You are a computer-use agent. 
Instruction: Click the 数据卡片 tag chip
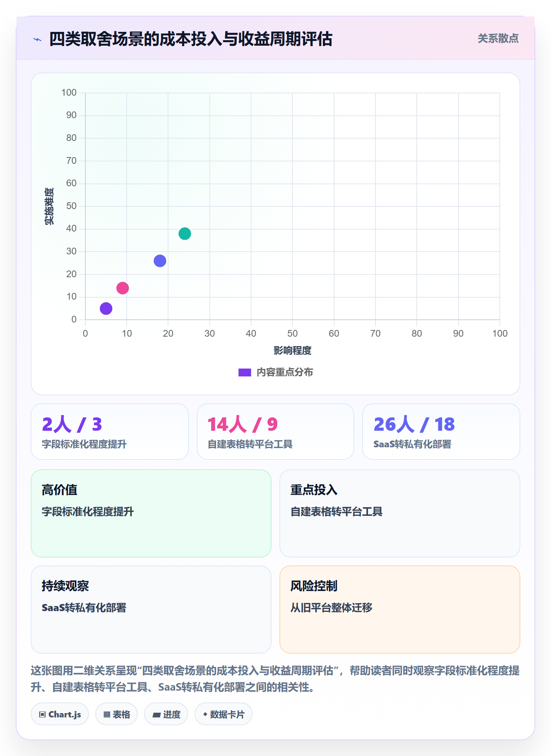(224, 714)
